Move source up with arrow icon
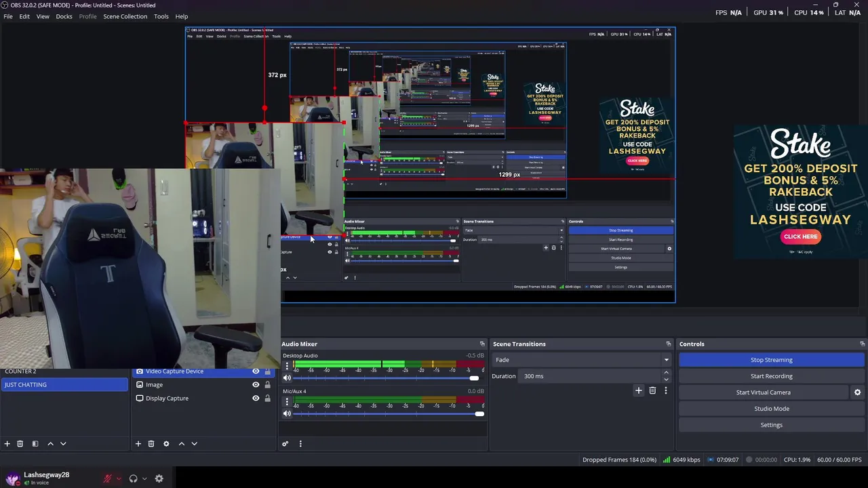Viewport: 868px width, 488px height. click(181, 443)
